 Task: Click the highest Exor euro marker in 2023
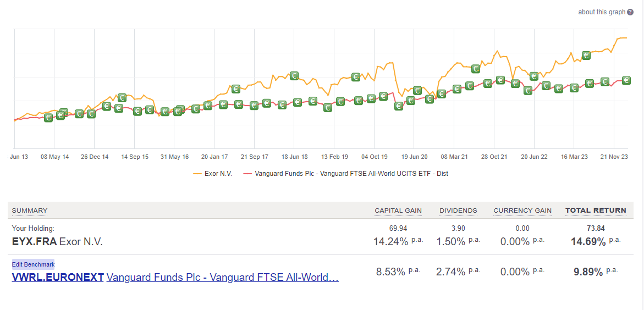(x=586, y=55)
